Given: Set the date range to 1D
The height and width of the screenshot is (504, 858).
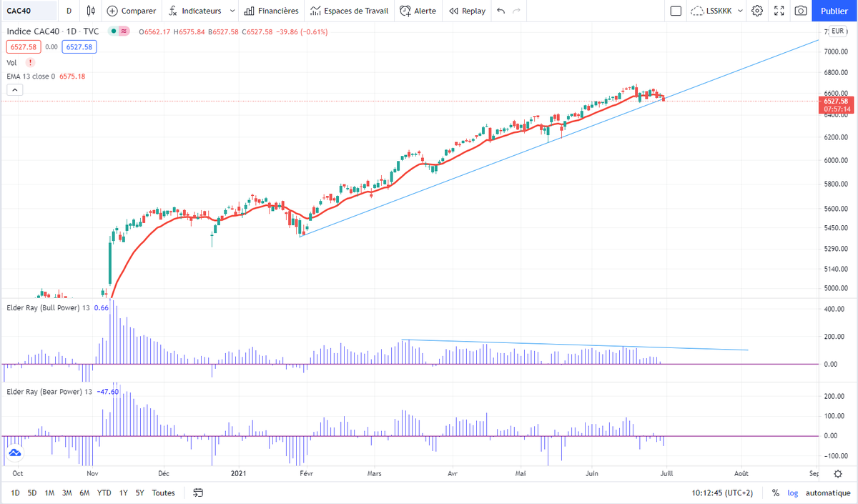Looking at the screenshot, I should 15,493.
